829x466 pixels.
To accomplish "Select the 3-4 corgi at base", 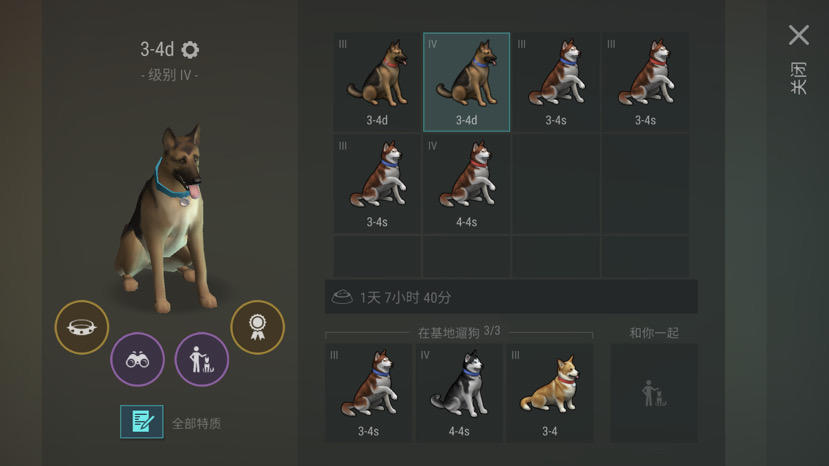I will coord(549,393).
